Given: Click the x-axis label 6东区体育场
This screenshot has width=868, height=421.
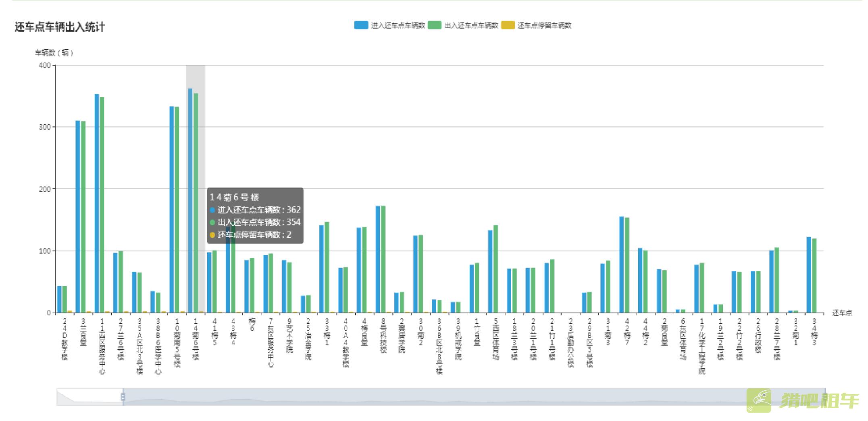Looking at the screenshot, I should coord(683,339).
